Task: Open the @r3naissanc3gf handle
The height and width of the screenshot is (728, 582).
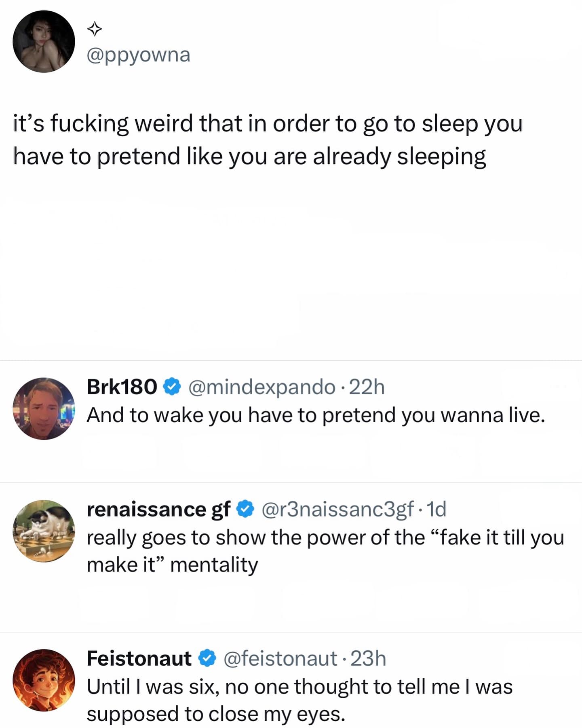Action: click(x=338, y=509)
